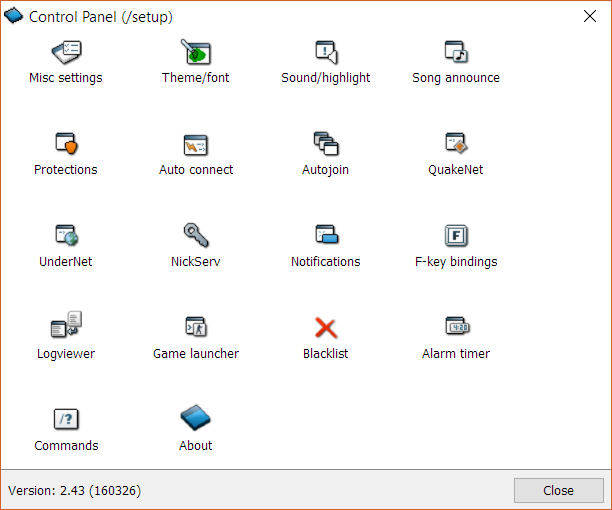Launch the Logviewer icon
612x510 pixels.
point(66,324)
